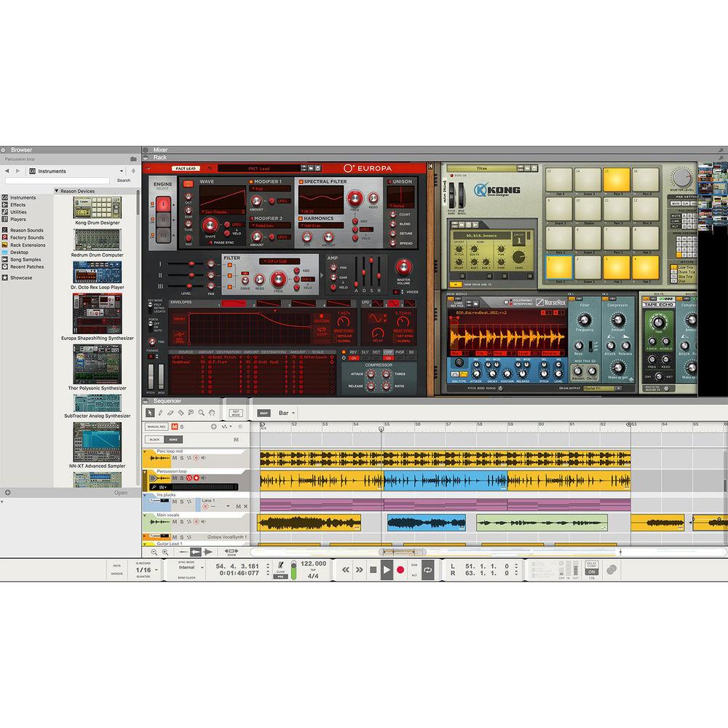Click the Stop button in transport

point(373,570)
